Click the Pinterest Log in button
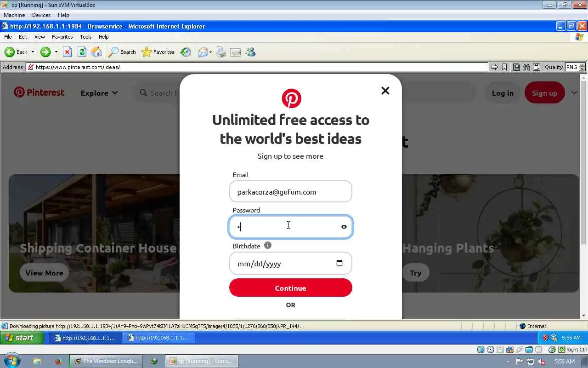This screenshot has width=588, height=368. click(x=503, y=93)
